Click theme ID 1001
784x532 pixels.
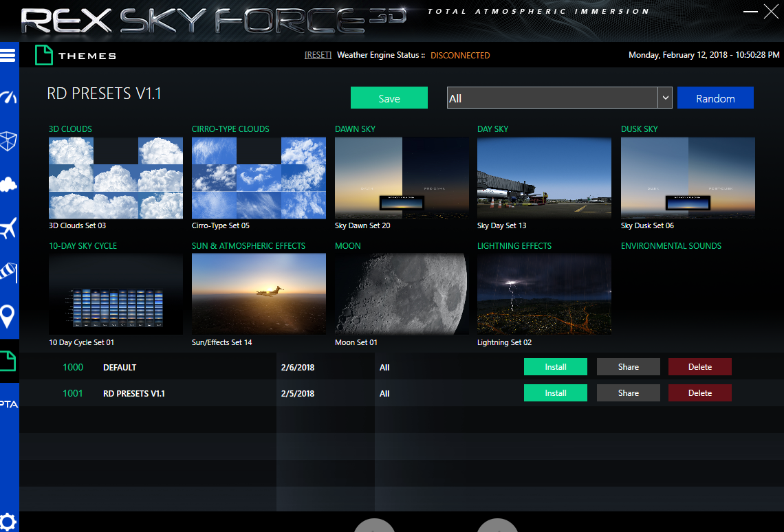72,393
